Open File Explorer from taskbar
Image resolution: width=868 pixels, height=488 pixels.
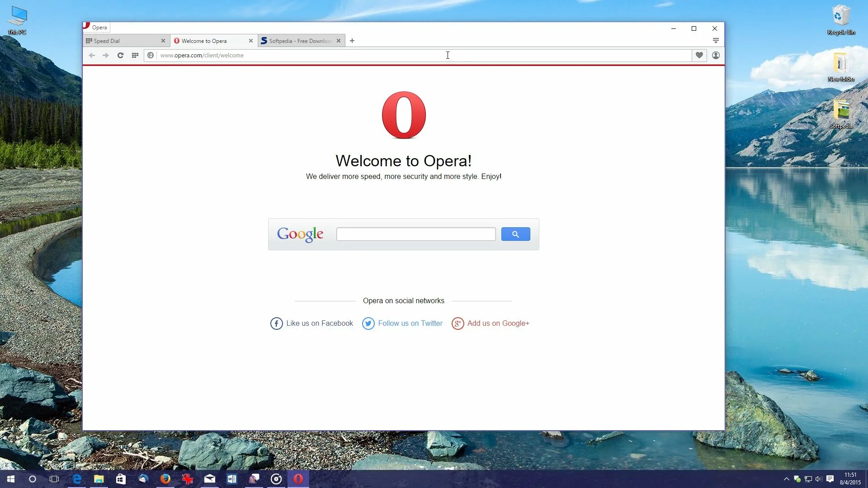pyautogui.click(x=99, y=479)
